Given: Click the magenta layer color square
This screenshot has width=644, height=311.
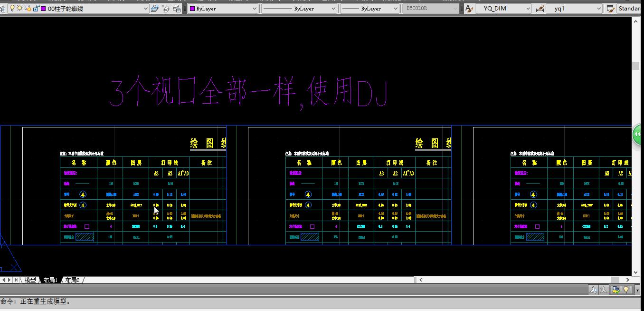Looking at the screenshot, I should [43, 9].
